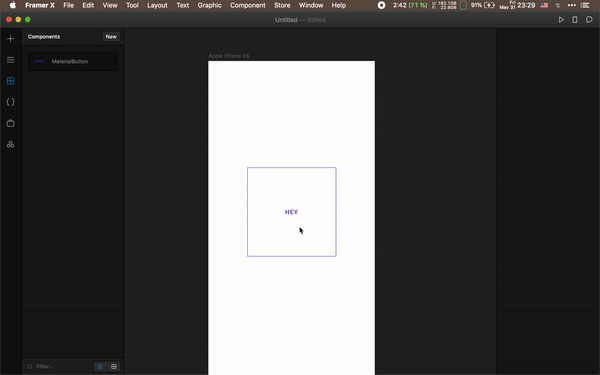Open macOS notification center list icon
Image resolution: width=600 pixels, height=375 pixels.
[585, 5]
